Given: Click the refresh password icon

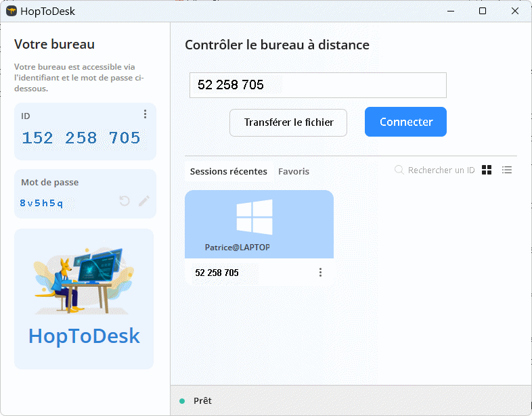Looking at the screenshot, I should (125, 201).
